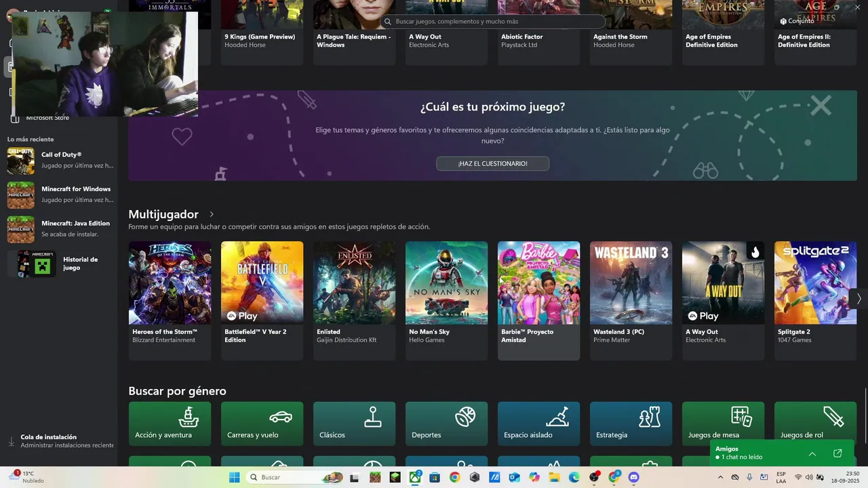Click the Historial de juego icon
This screenshot has width=868, height=488.
point(36,264)
